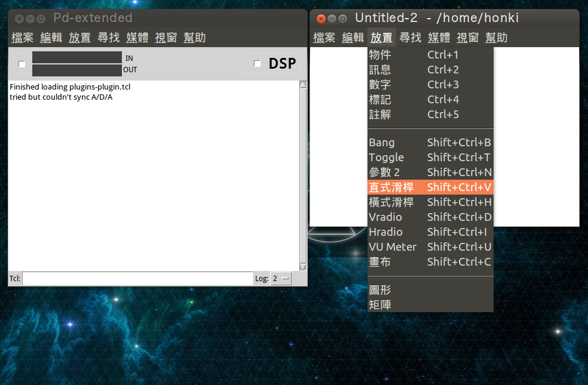Toggle the checkbox beside the IN/OUT meters
Image resolution: width=588 pixels, height=385 pixels.
click(22, 64)
